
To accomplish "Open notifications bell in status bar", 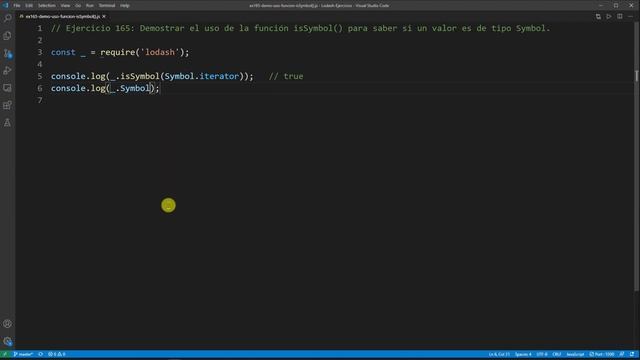I will (x=632, y=354).
